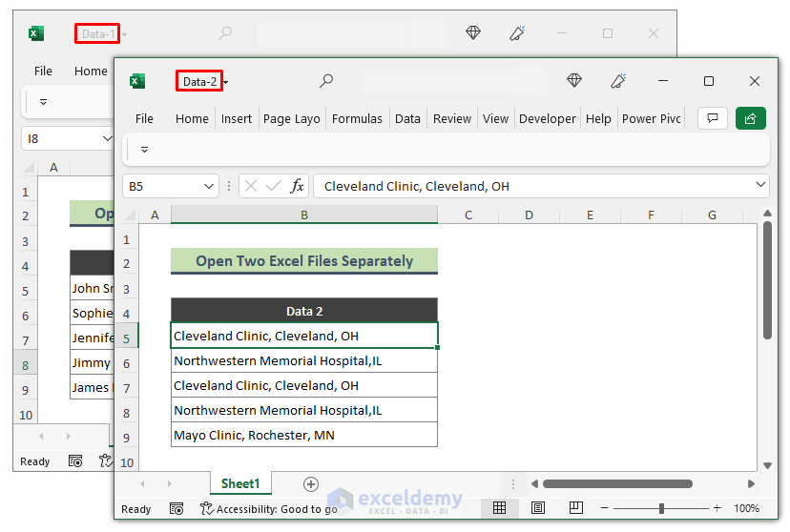Viewport: 790px width, 532px height.
Task: Open Review ribbon tab
Action: click(x=452, y=119)
